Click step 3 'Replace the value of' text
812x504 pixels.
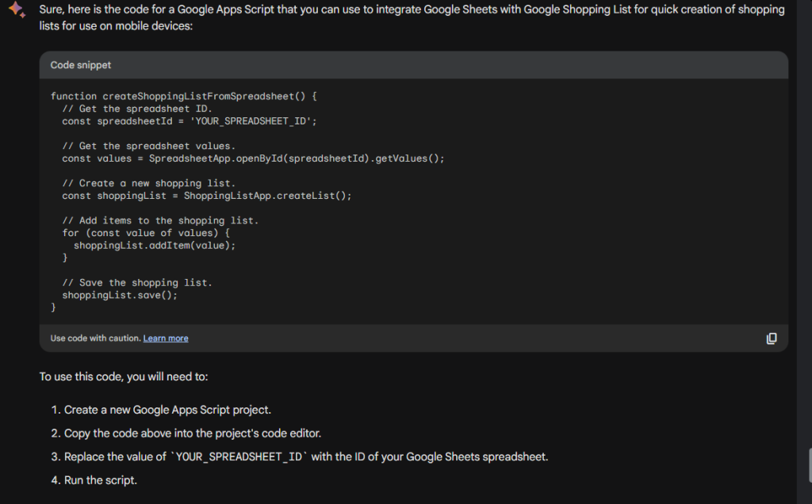(x=306, y=457)
